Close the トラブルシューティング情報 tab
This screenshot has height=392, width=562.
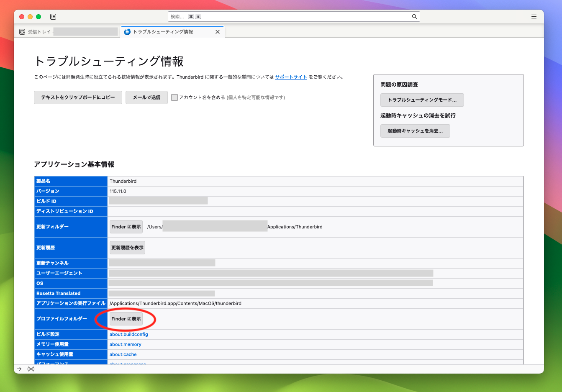(x=217, y=31)
